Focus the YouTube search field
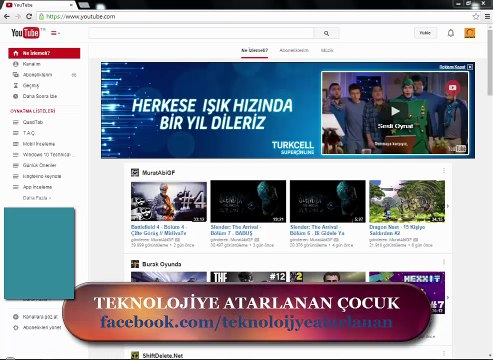Viewport: 493px width, 360px height. coord(201,33)
